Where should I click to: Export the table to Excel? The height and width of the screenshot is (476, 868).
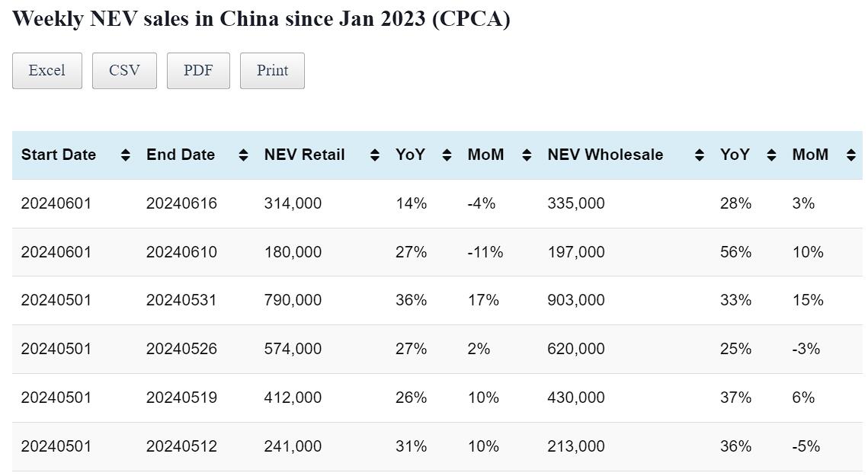point(47,71)
